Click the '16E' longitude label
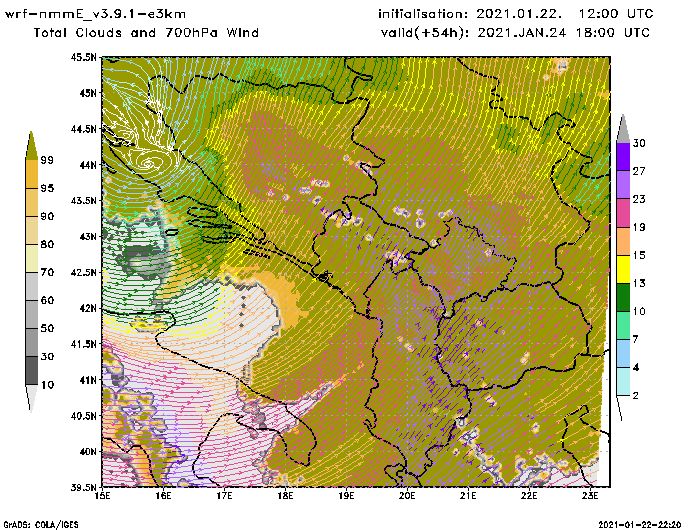This screenshot has width=700, height=530. click(x=163, y=496)
